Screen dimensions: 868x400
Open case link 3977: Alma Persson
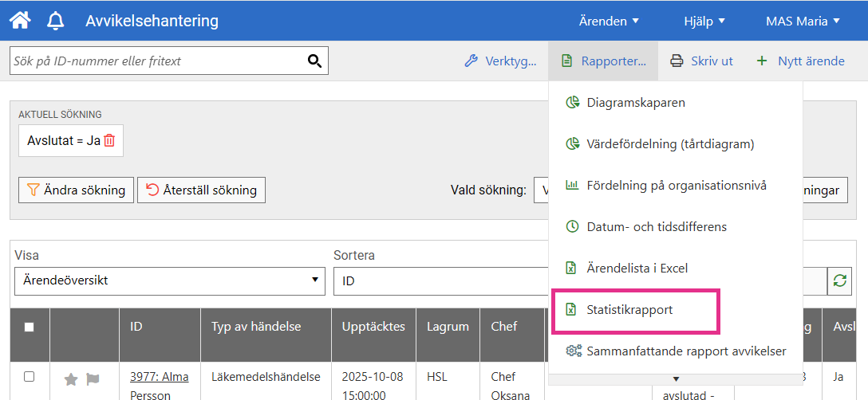pyautogui.click(x=159, y=386)
